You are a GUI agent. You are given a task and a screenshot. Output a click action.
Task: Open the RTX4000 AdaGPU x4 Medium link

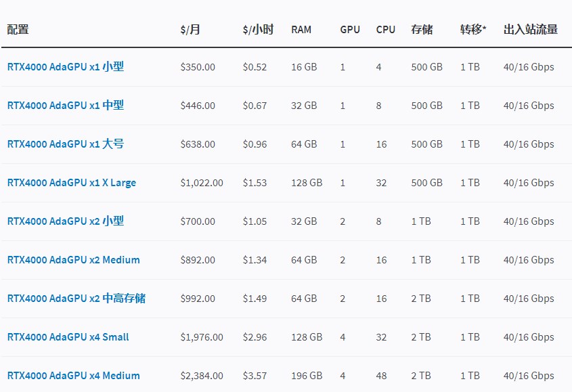[74, 376]
